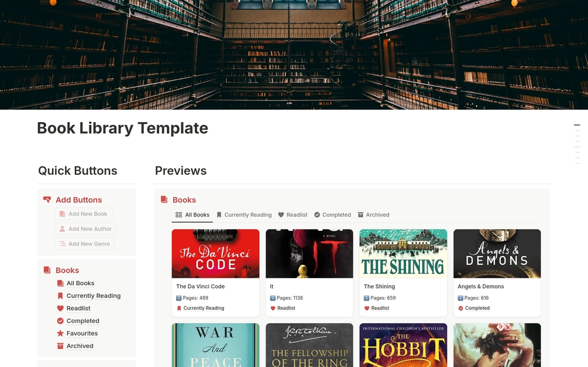Click the checkmark icon next to the Completed tab

point(317,214)
